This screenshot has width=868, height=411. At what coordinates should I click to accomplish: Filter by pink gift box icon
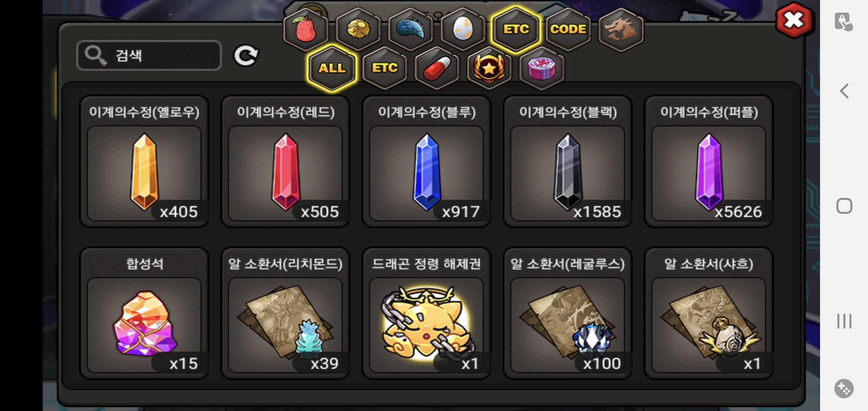click(542, 68)
